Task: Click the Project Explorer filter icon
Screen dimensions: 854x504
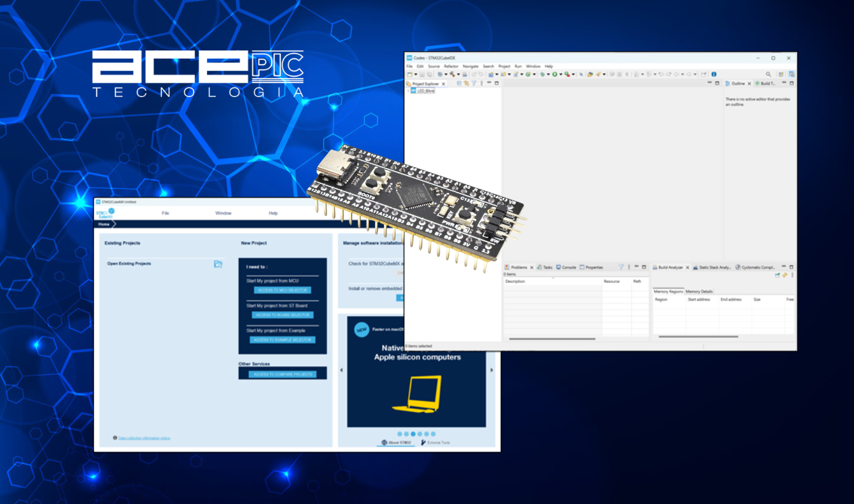Action: tap(474, 84)
